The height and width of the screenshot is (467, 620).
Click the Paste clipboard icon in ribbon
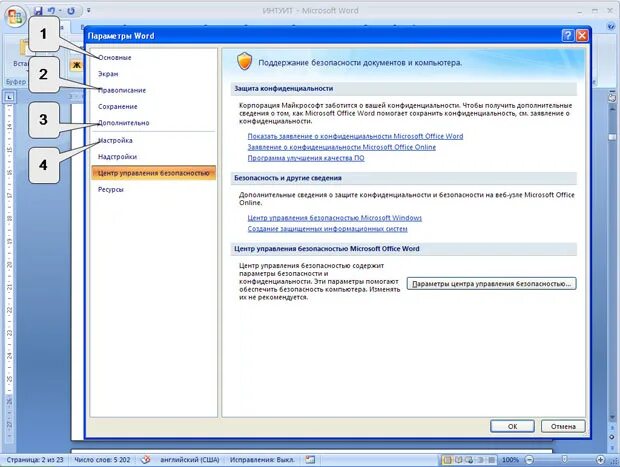[x=24, y=49]
